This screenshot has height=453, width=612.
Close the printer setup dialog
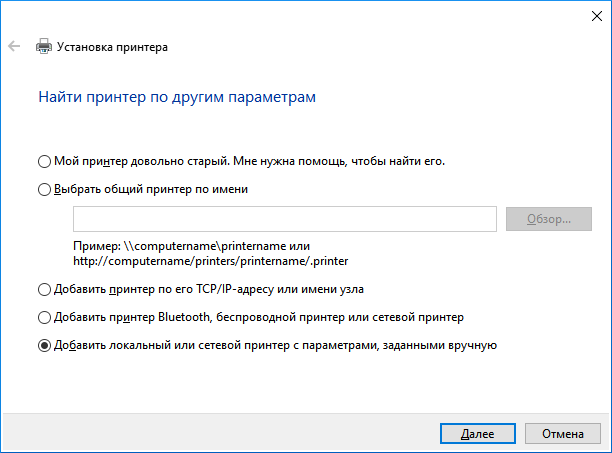point(589,14)
